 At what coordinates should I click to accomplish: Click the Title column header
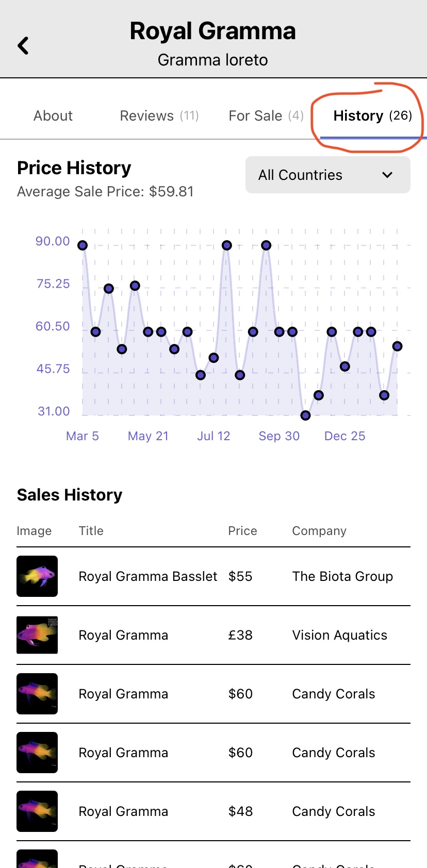(91, 531)
